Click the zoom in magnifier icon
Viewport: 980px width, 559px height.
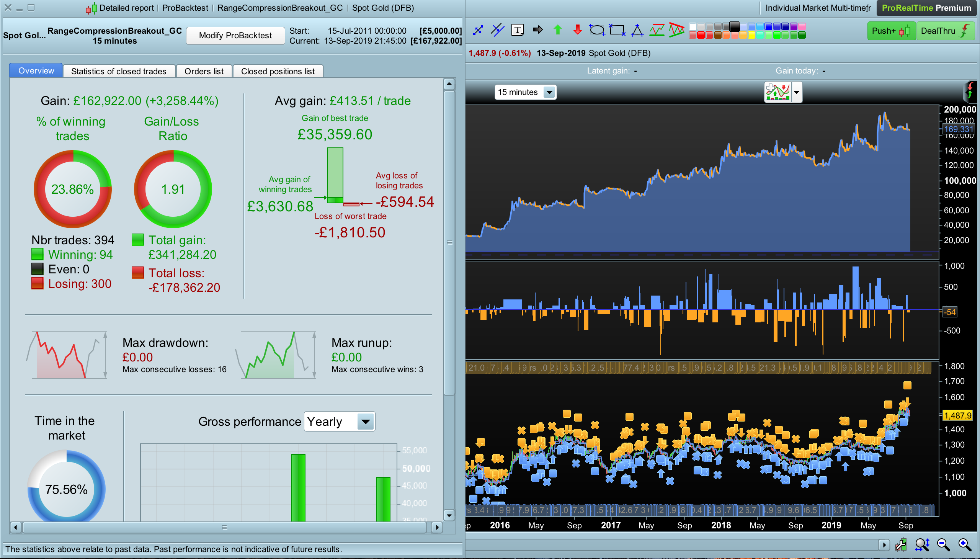(965, 544)
